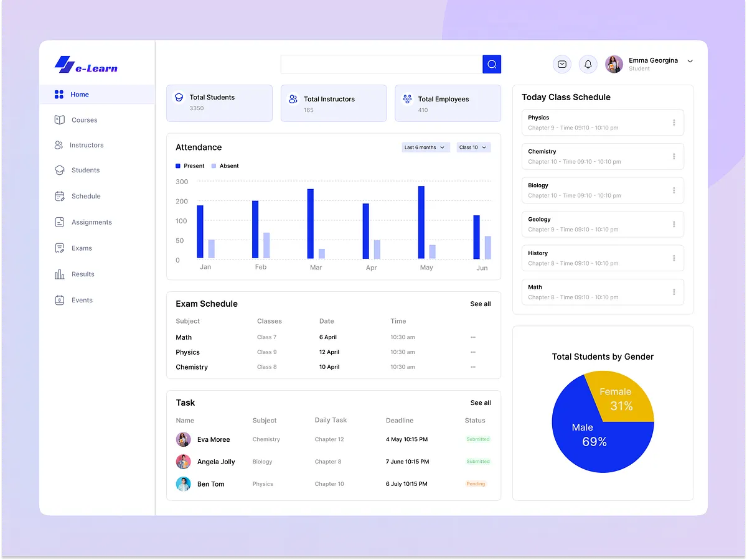Expand the Emma Georgina profile dropdown
Image resolution: width=747 pixels, height=560 pixels.
click(690, 61)
